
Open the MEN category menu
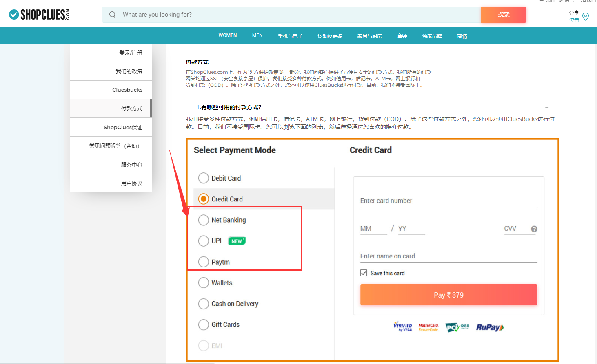tap(257, 36)
